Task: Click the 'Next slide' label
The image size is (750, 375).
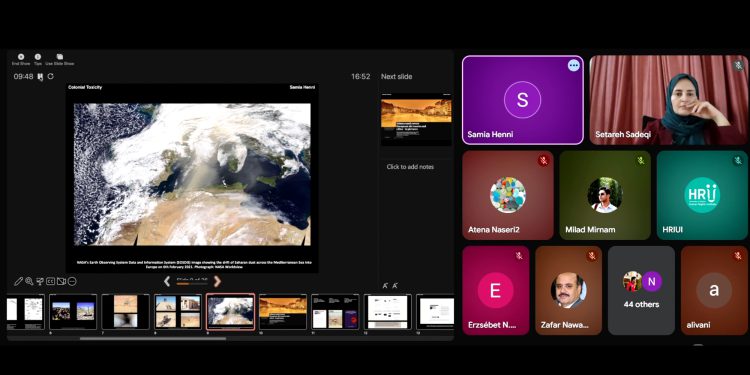Action: [397, 77]
